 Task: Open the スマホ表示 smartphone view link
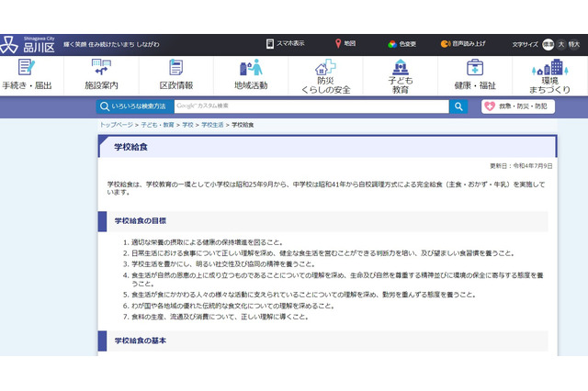286,43
